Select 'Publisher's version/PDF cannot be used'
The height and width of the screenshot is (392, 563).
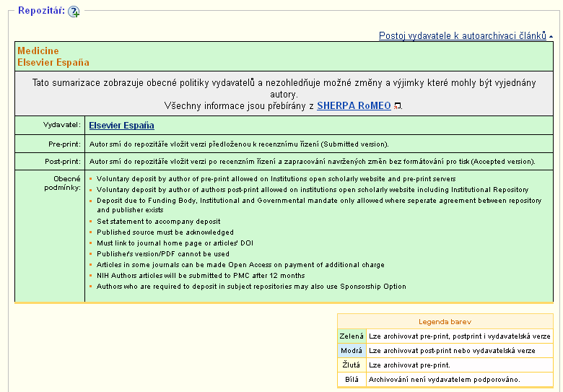tap(163, 254)
